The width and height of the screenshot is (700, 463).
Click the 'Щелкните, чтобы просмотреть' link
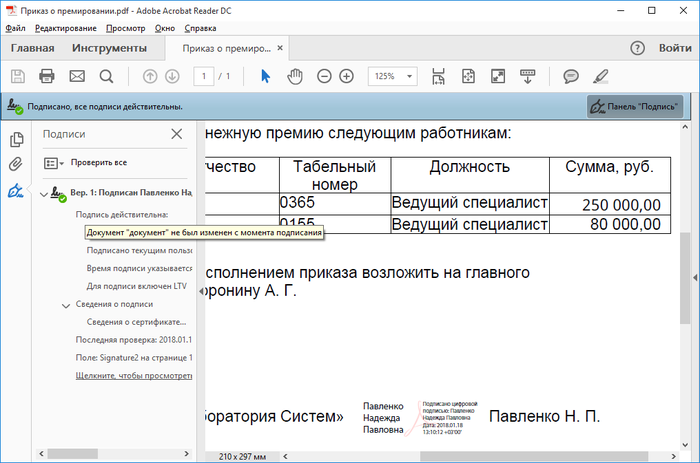point(134,376)
